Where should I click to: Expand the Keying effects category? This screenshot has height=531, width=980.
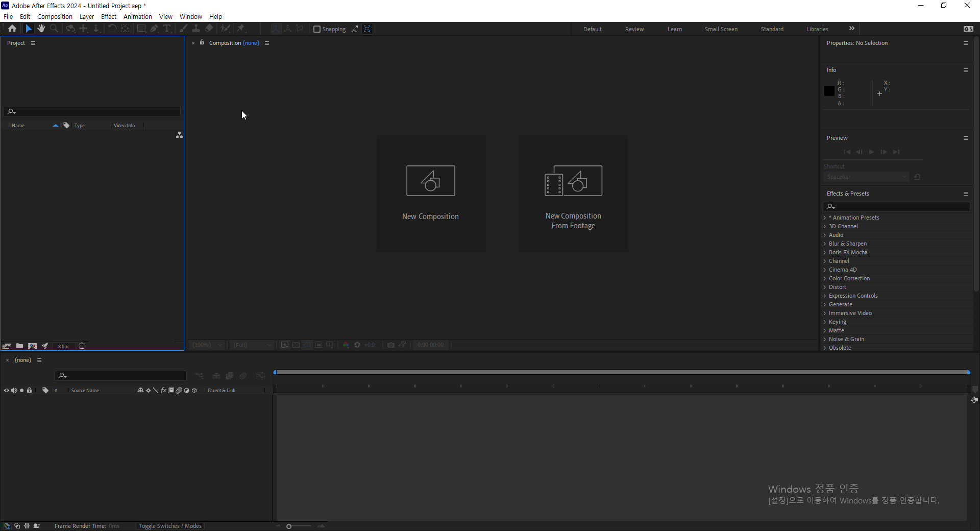[825, 322]
